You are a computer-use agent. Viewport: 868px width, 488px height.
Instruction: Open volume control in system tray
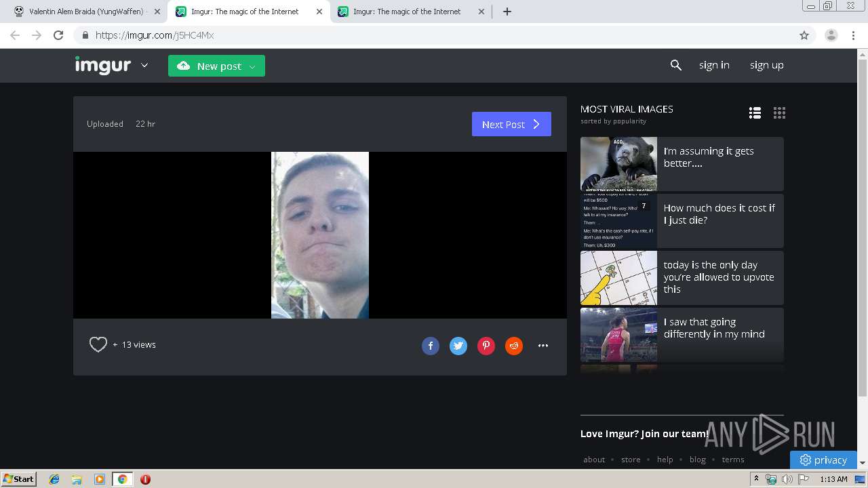[x=787, y=479]
